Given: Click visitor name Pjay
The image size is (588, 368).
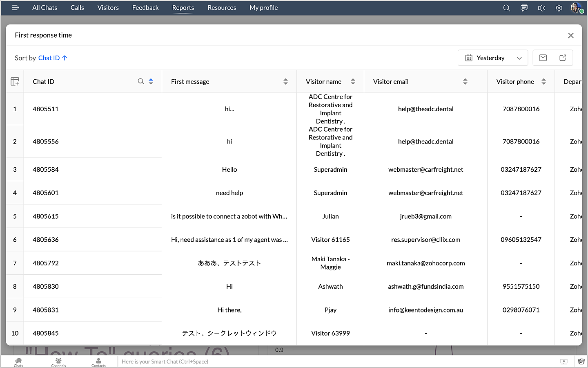Looking at the screenshot, I should point(330,310).
